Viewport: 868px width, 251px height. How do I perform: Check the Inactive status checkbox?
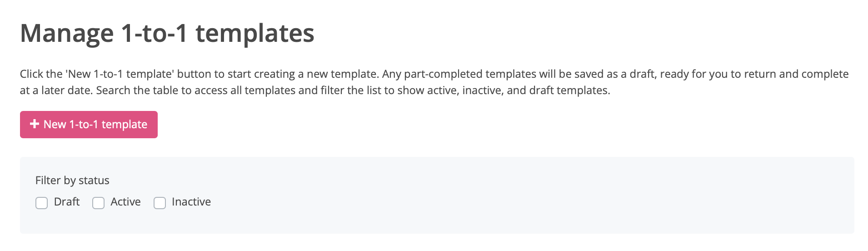[160, 203]
